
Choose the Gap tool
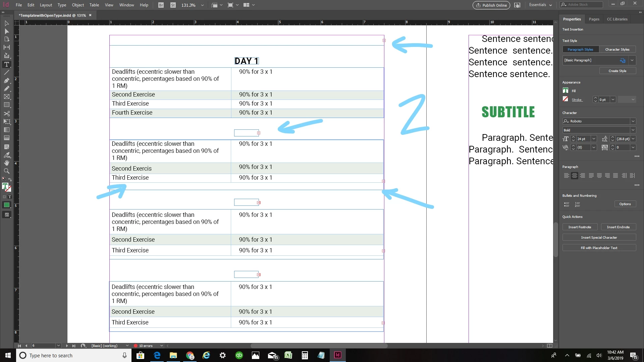6,47
